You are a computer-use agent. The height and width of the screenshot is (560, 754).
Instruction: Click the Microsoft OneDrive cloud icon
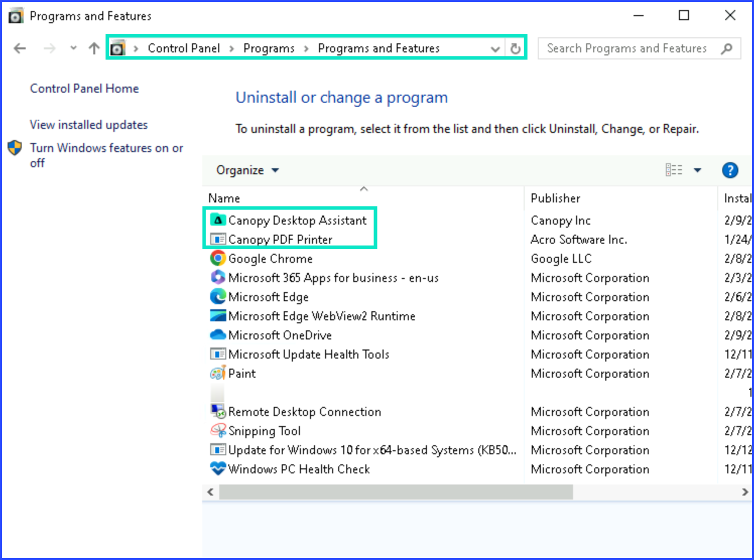pyautogui.click(x=218, y=335)
